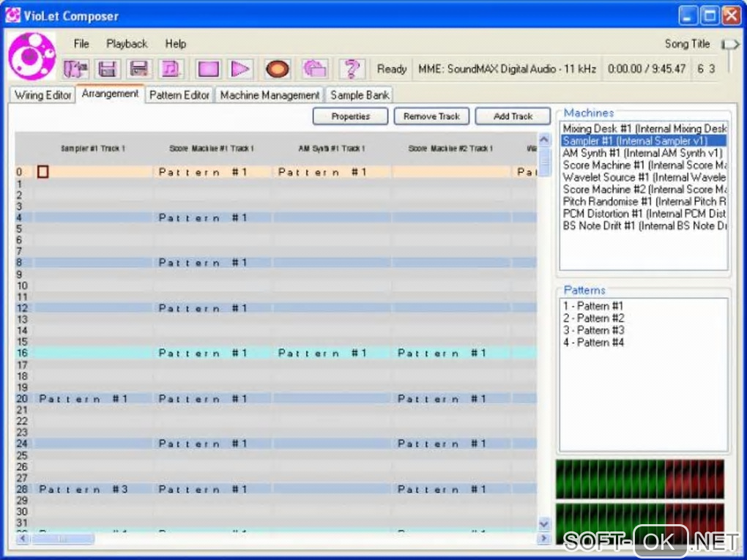The height and width of the screenshot is (560, 747).
Task: Click the help question mark icon
Action: pos(352,69)
